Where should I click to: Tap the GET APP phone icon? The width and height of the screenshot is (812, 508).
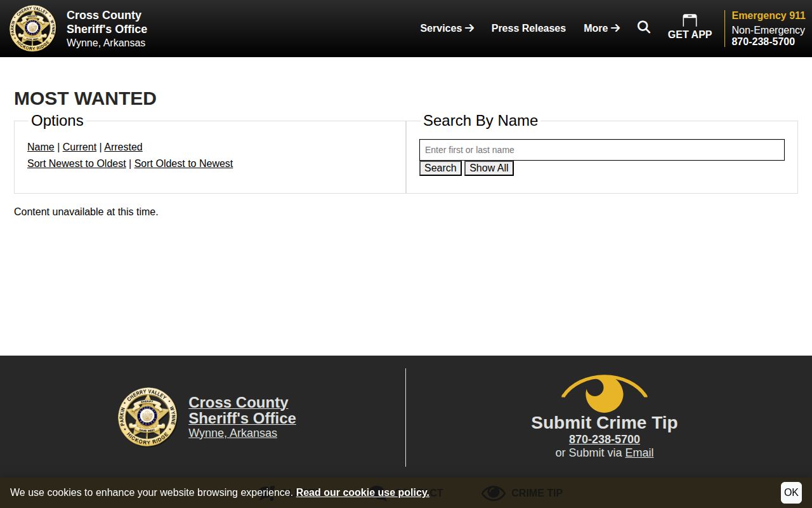(690, 20)
